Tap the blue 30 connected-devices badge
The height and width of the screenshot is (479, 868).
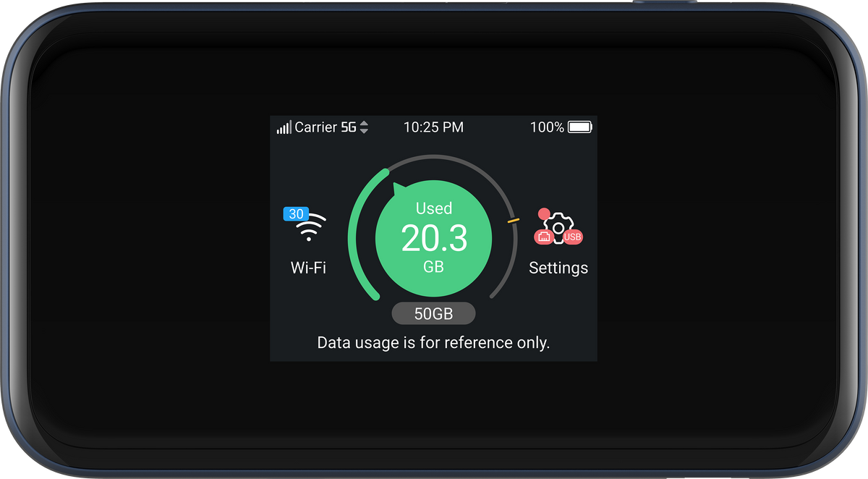[296, 214]
